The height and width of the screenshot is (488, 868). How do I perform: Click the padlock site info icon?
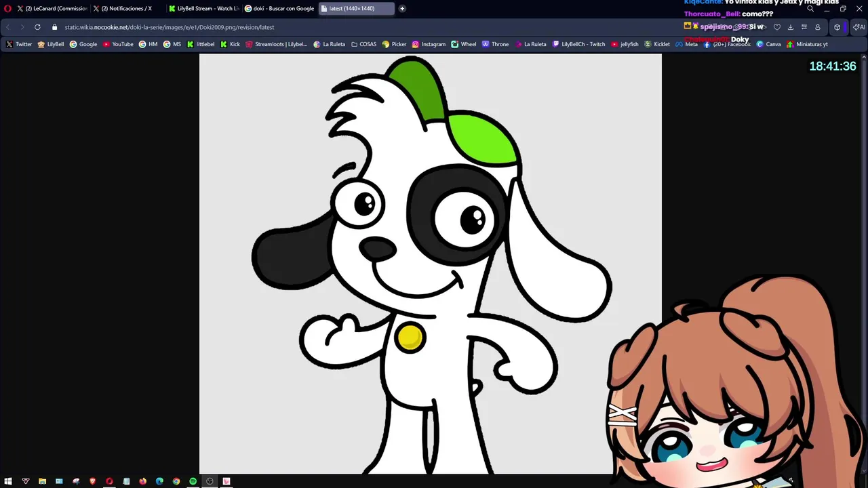[x=55, y=27]
